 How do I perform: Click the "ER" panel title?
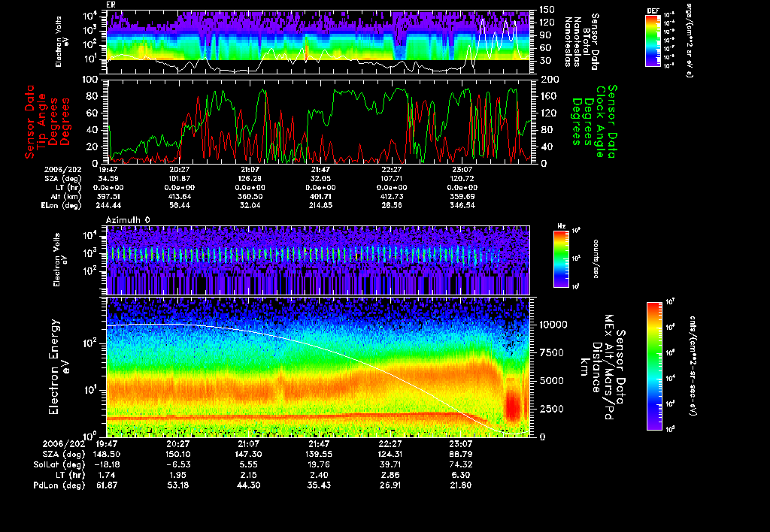pos(110,5)
